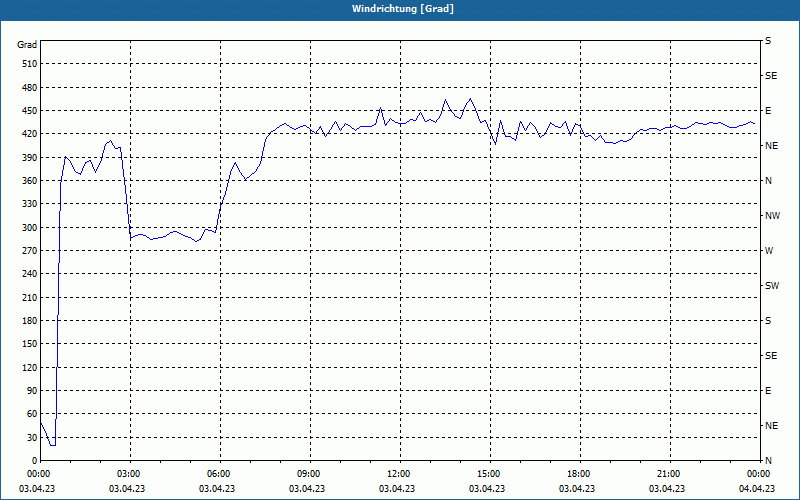
Task: Select the 90 tick label
Action: click(x=32, y=391)
